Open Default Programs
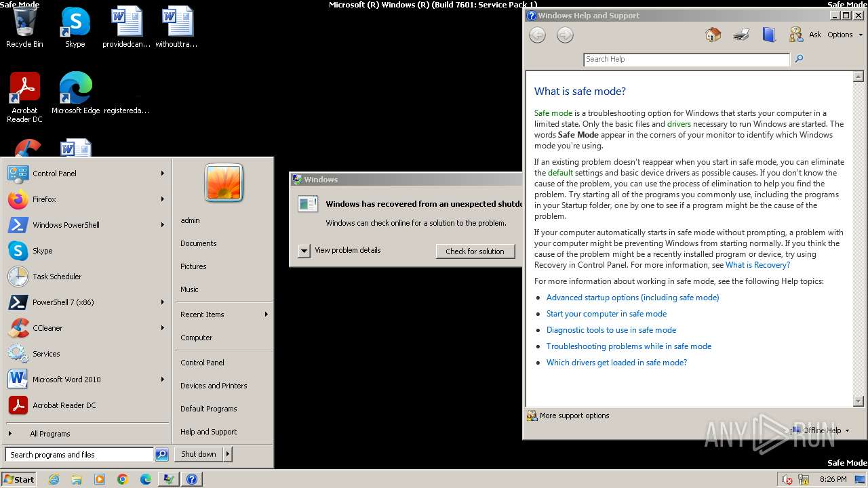This screenshot has height=488, width=868. pos(208,409)
